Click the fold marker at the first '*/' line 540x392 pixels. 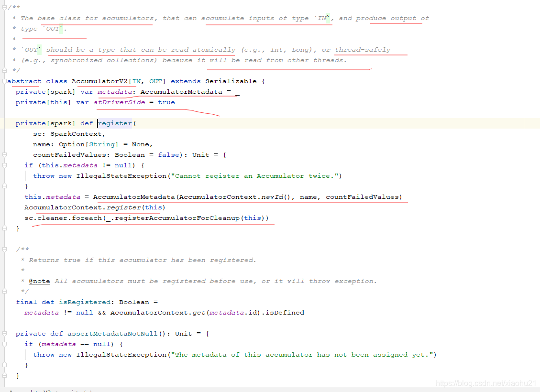pyautogui.click(x=4, y=70)
